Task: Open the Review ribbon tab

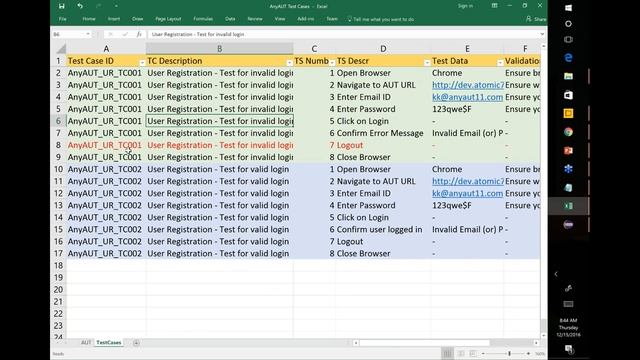Action: click(255, 19)
